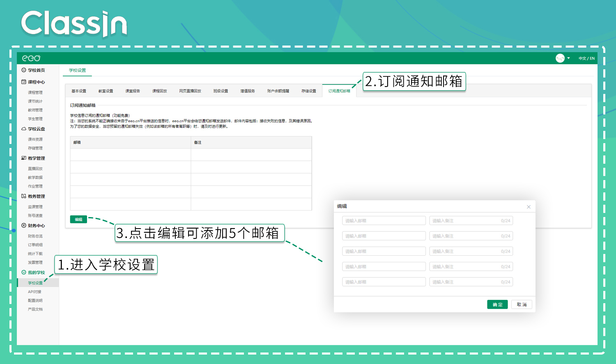Switch to 账户余额提醒 tab

tap(278, 91)
